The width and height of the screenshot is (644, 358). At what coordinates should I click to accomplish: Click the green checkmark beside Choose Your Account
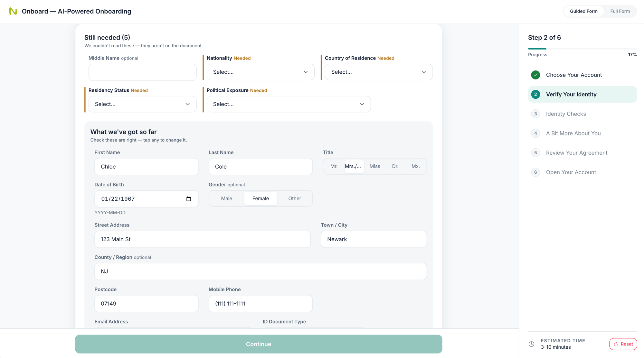pyautogui.click(x=535, y=75)
